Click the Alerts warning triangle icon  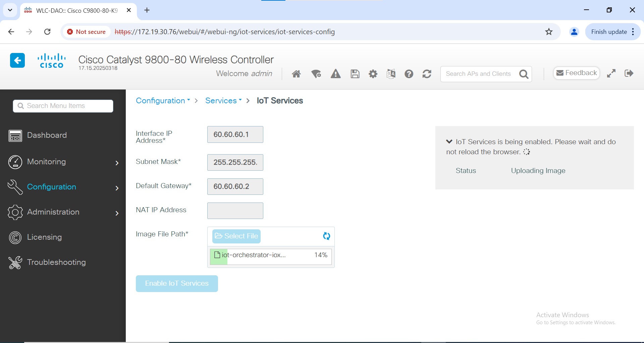pos(335,74)
